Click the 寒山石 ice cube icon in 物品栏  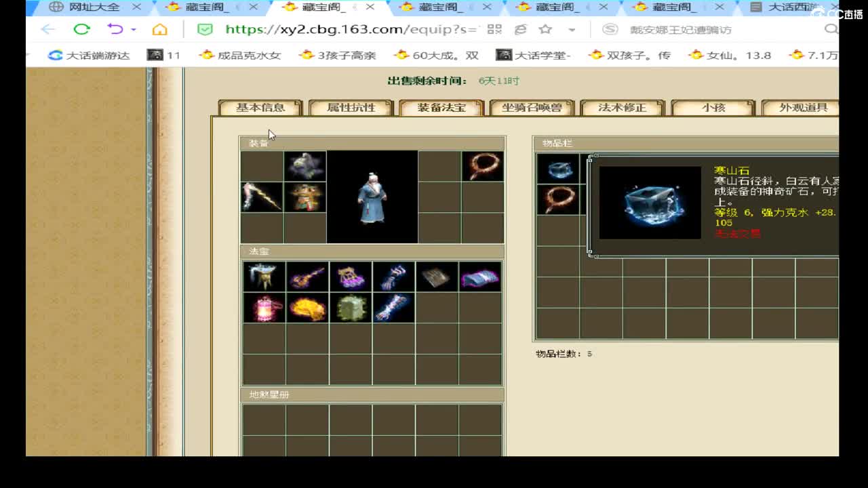(x=558, y=169)
